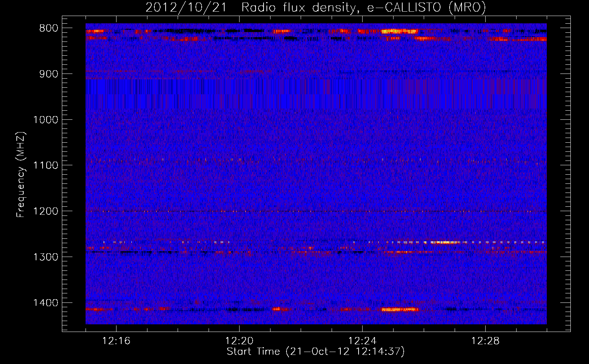
Task: Click the 1100 frequency tick label
Action: click(46, 165)
